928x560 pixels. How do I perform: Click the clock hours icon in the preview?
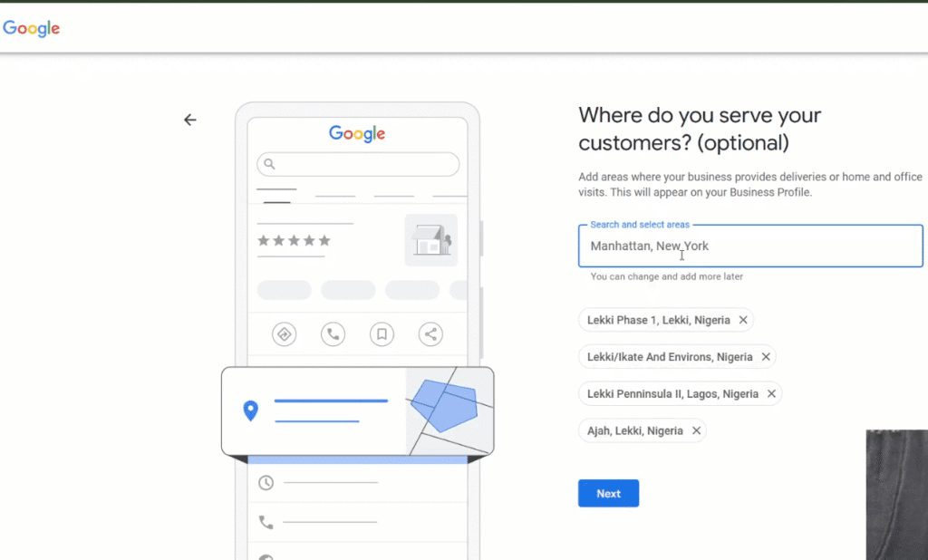(x=265, y=483)
